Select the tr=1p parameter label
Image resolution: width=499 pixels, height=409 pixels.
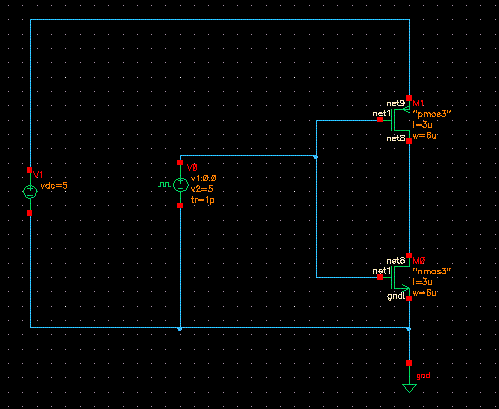(203, 200)
